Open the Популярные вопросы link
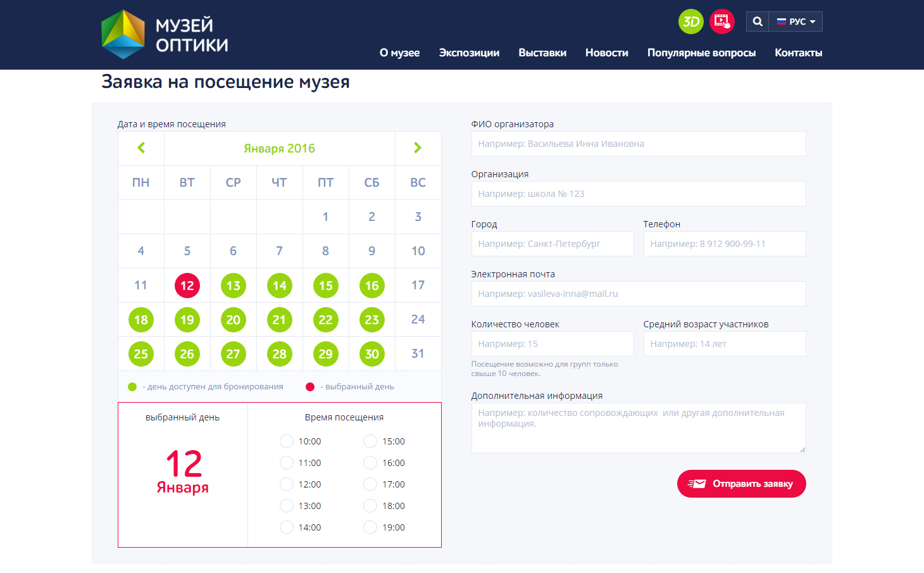Screen dimensions: 924x573 click(701, 53)
